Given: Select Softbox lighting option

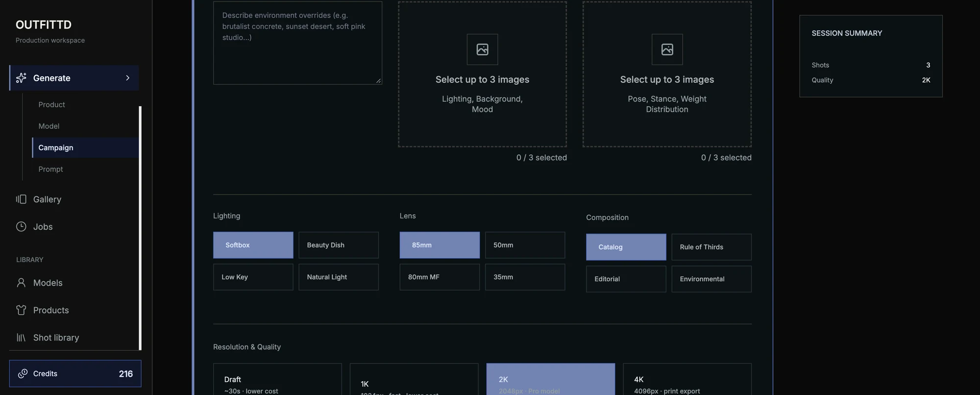Looking at the screenshot, I should (x=253, y=245).
